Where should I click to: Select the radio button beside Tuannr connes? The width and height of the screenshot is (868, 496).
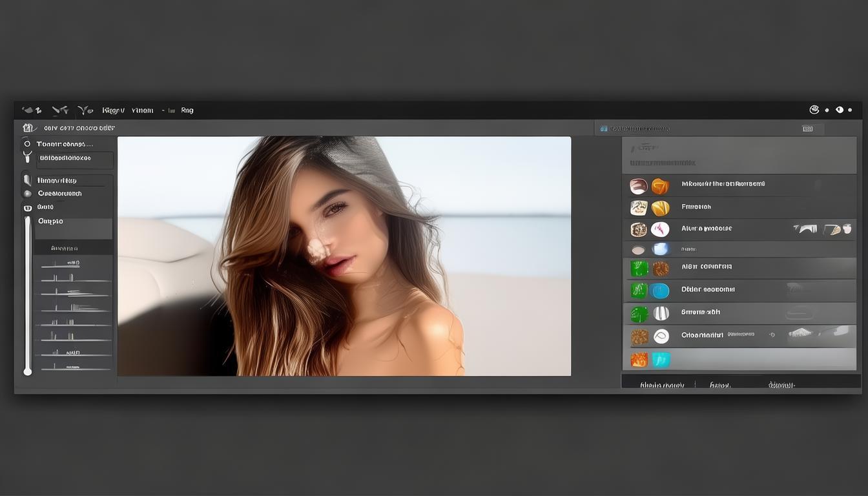tap(27, 144)
